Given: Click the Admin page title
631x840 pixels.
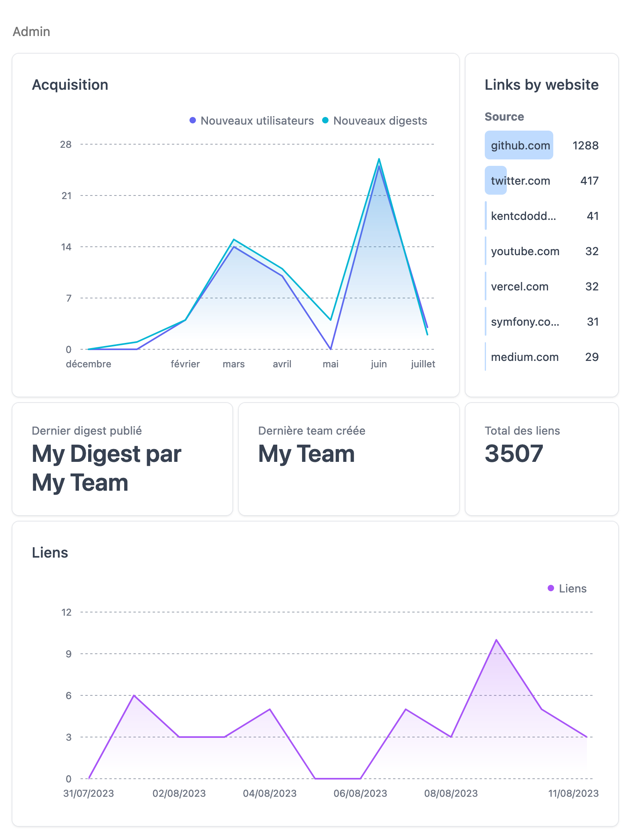Looking at the screenshot, I should pos(31,31).
